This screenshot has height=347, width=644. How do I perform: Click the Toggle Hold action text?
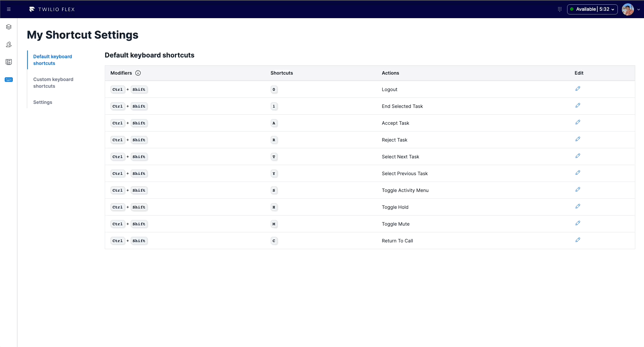(395, 207)
